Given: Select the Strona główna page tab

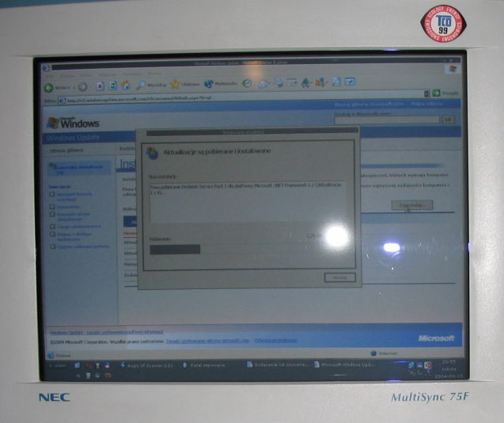Looking at the screenshot, I should tap(66, 151).
